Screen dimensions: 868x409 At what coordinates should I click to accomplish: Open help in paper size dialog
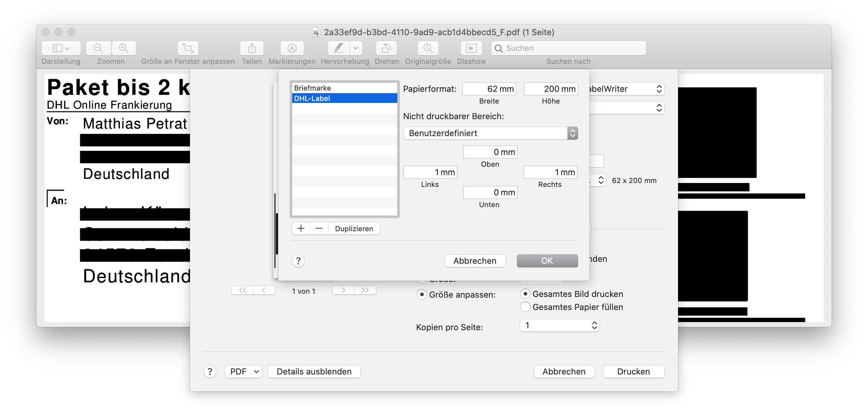298,261
